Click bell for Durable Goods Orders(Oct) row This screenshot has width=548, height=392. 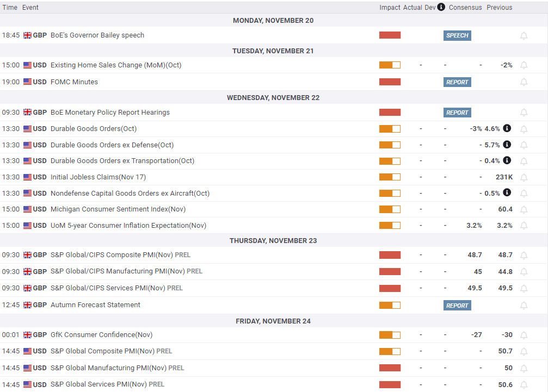coord(524,129)
